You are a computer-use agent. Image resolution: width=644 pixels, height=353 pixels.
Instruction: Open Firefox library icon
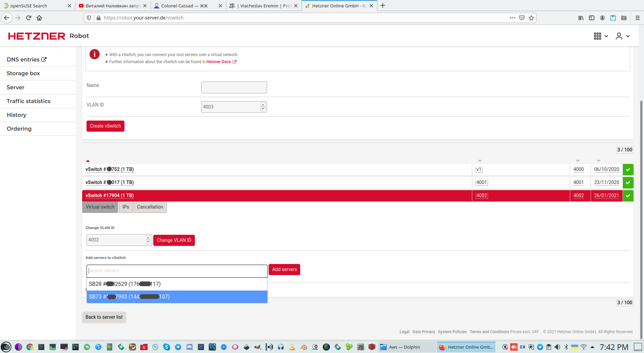click(x=581, y=18)
